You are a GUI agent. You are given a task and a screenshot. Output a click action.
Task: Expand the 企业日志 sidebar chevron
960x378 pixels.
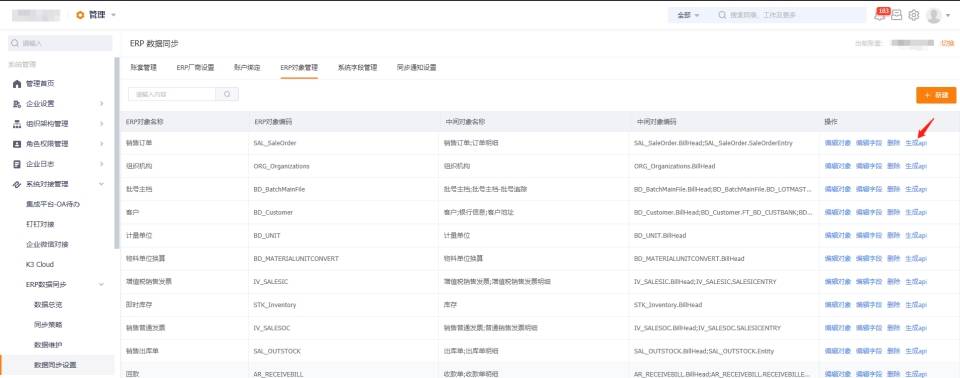point(102,165)
